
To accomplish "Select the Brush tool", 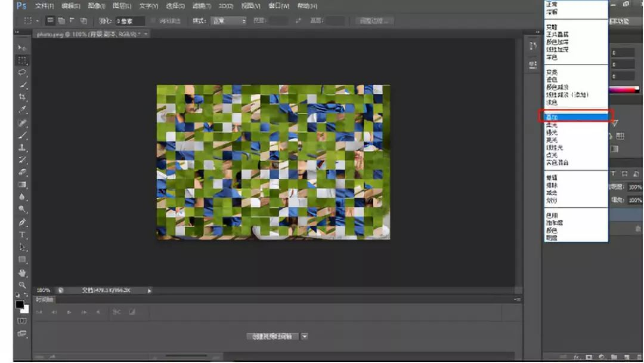I will coord(22,135).
